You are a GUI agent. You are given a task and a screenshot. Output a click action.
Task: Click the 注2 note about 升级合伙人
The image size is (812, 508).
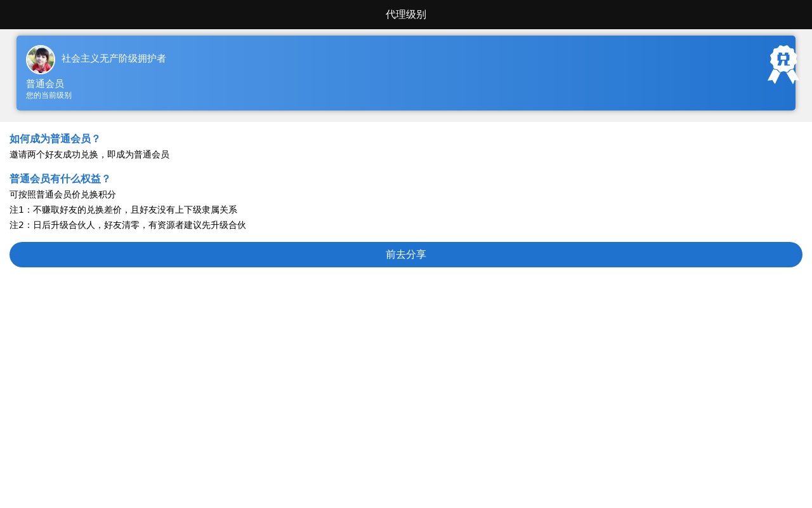coord(128,225)
